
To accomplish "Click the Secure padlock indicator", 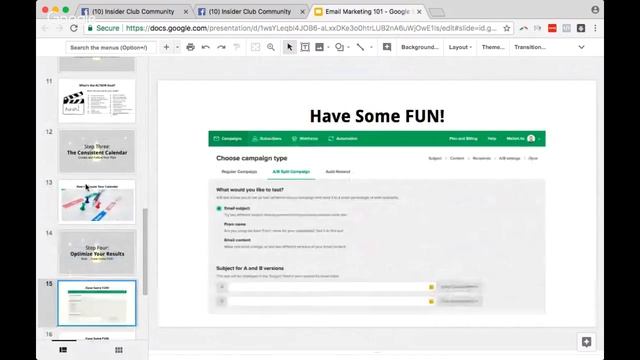I will pos(103,28).
